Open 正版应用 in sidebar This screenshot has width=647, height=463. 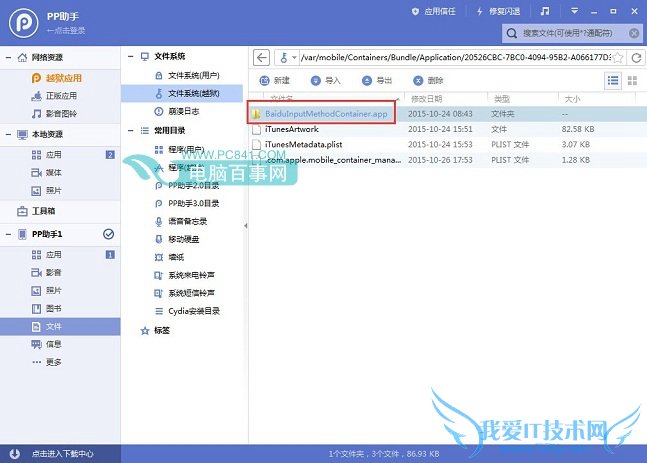(x=54, y=96)
